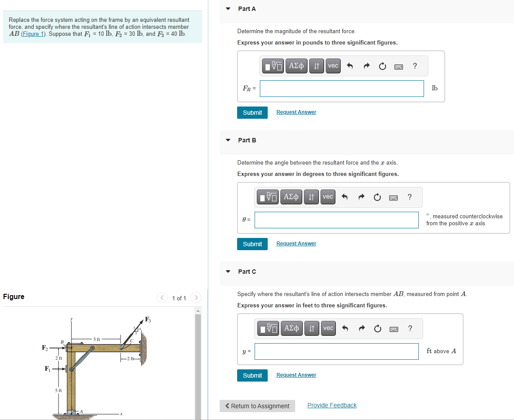514x420 pixels.
Task: Click the vec vector notation icon in Part A
Action: [x=333, y=65]
